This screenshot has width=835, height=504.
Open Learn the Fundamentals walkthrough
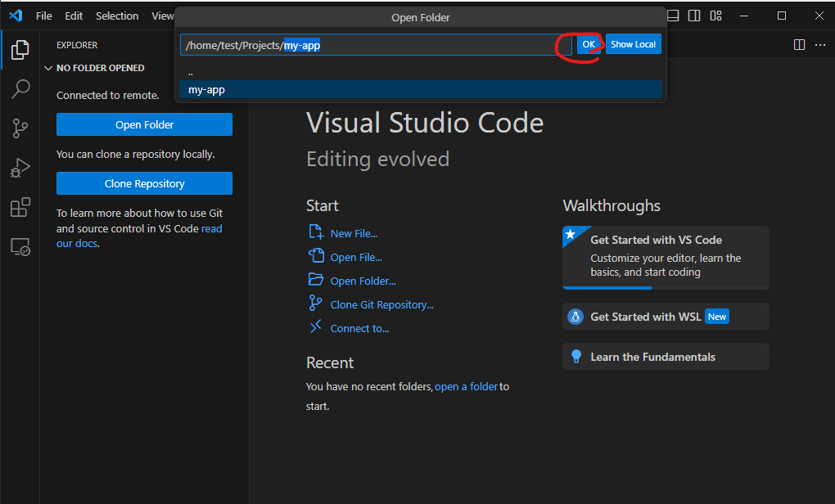666,357
